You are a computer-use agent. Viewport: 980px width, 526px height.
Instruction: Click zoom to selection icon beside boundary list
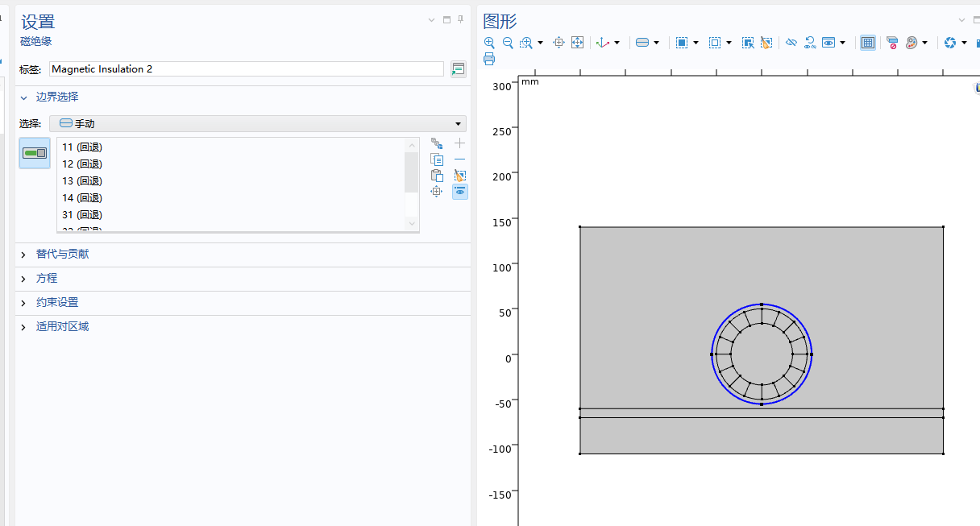click(x=437, y=192)
